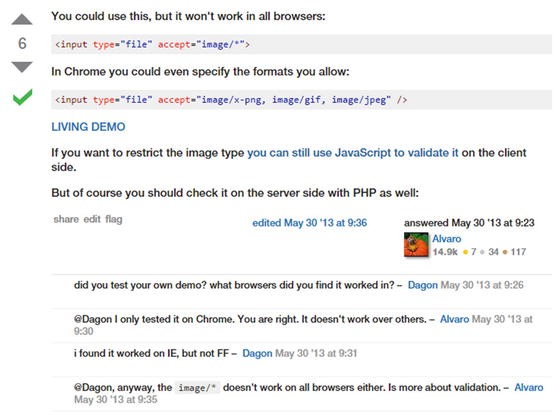
Task: Follow the JavaScript validation link
Action: 352,153
